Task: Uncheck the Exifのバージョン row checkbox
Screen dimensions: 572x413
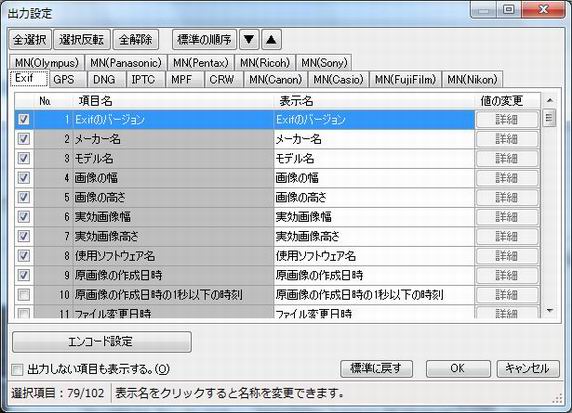Action: [x=24, y=119]
